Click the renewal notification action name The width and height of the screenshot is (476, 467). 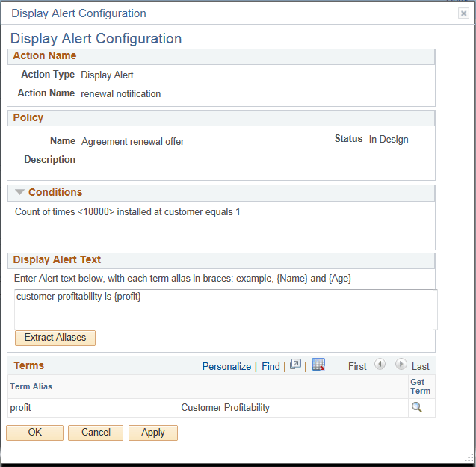tap(121, 94)
